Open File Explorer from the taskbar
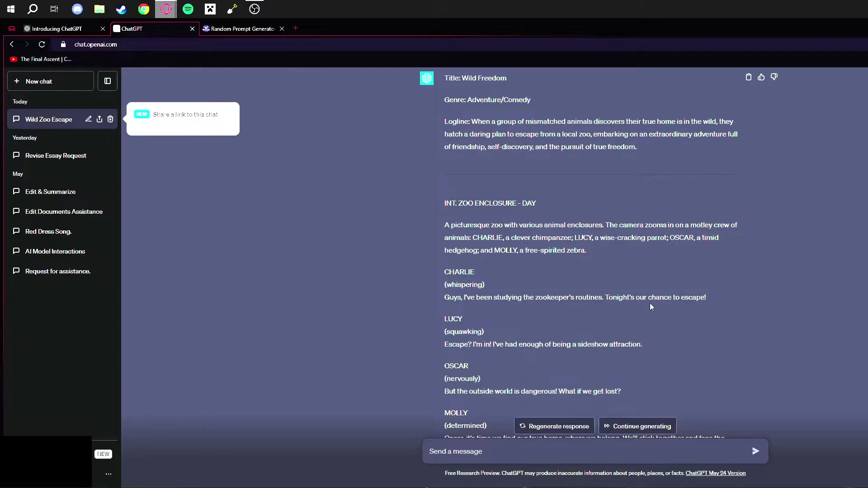The width and height of the screenshot is (868, 488). (99, 9)
